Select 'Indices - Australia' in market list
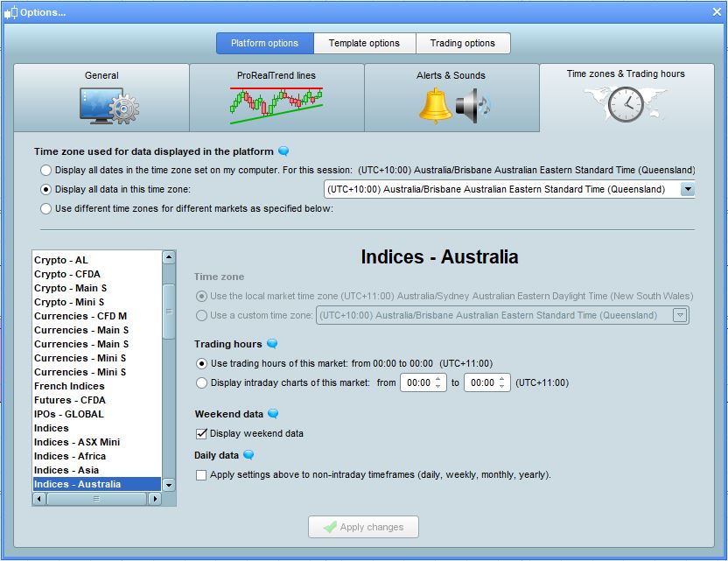The width and height of the screenshot is (728, 561). (97, 484)
